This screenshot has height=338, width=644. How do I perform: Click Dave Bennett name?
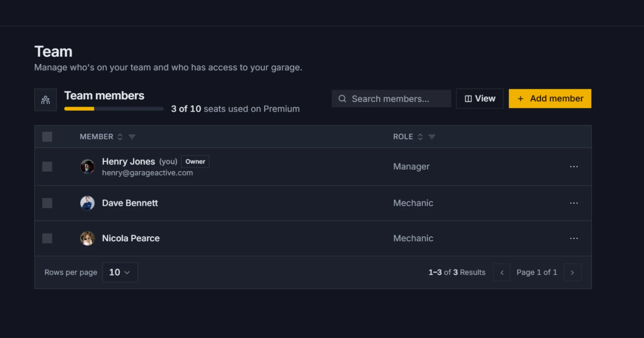coord(130,203)
